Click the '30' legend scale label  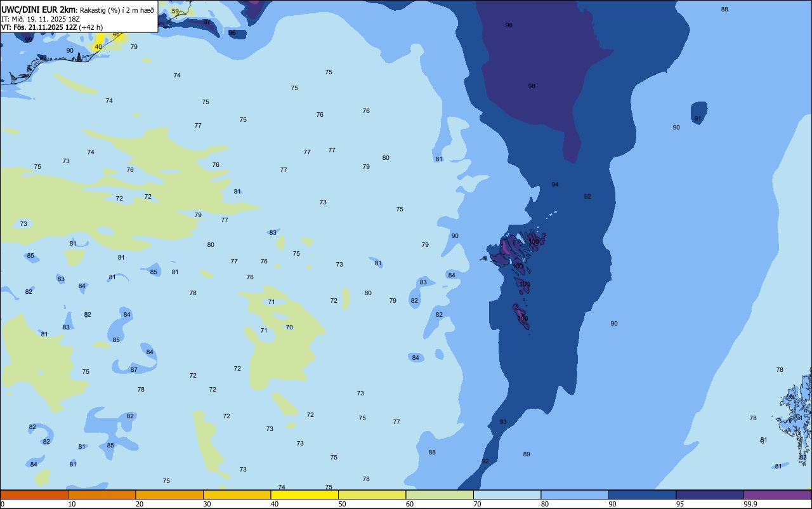click(x=207, y=504)
